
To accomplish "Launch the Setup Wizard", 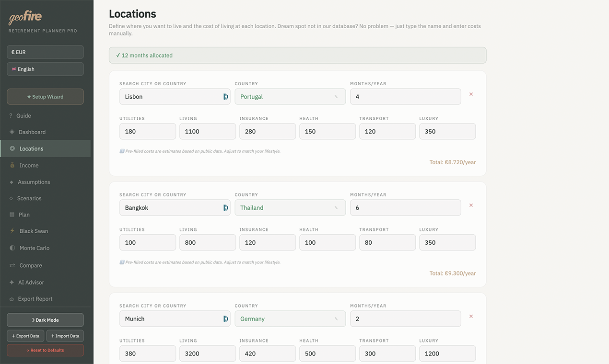I will pyautogui.click(x=45, y=96).
